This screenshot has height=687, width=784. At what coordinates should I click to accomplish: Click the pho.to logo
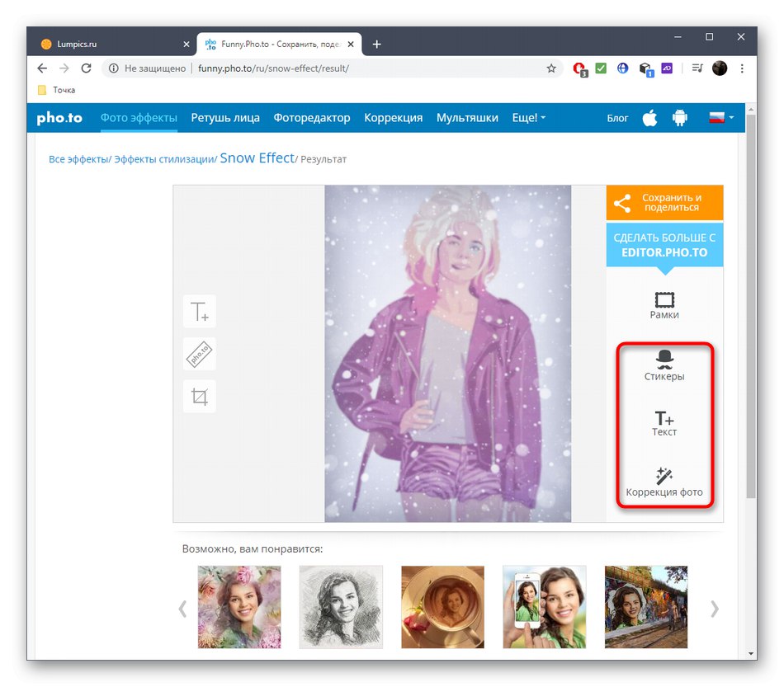coord(59,118)
